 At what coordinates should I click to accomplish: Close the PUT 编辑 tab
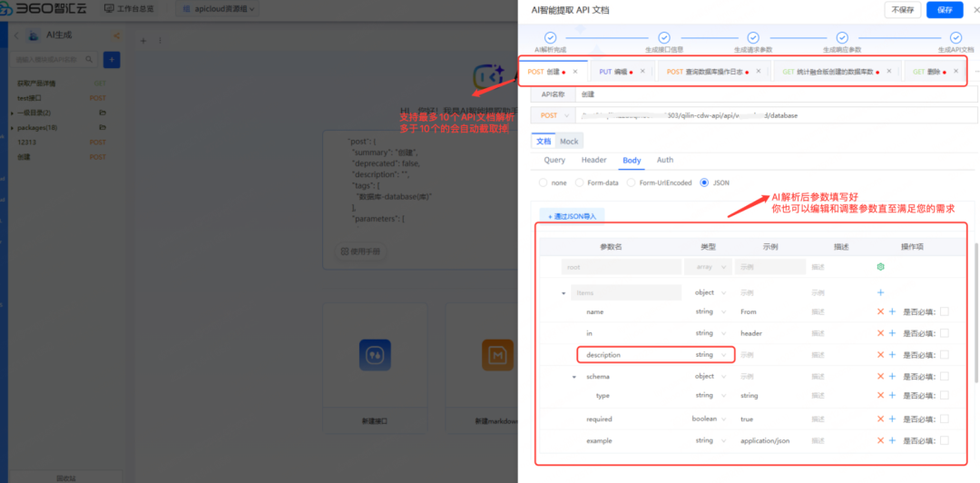tap(642, 72)
